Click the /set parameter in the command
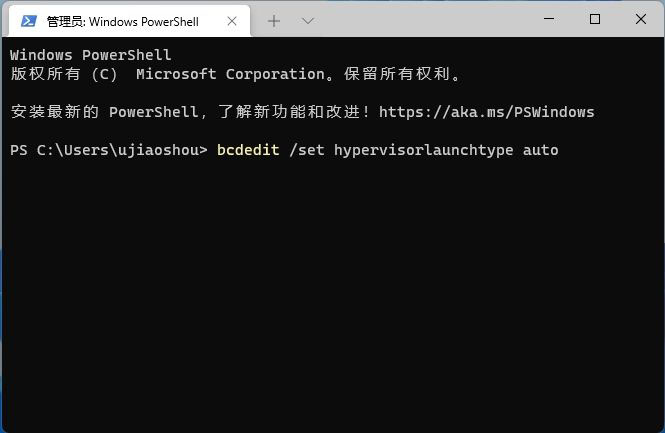Image resolution: width=665 pixels, height=433 pixels. (x=307, y=150)
